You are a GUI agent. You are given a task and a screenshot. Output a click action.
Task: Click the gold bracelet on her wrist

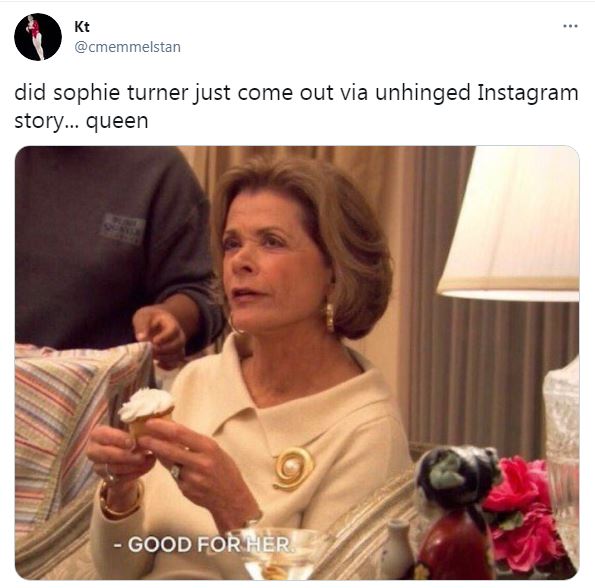click(x=121, y=502)
